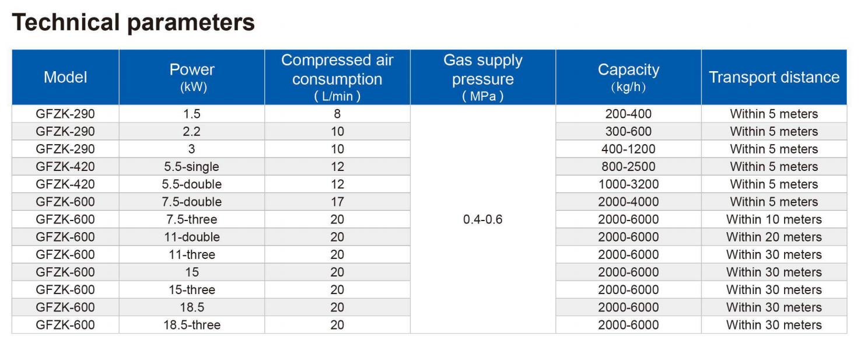This screenshot has width=868, height=343.
Task: Click the 800-2500 capacity cell
Action: pos(628,167)
